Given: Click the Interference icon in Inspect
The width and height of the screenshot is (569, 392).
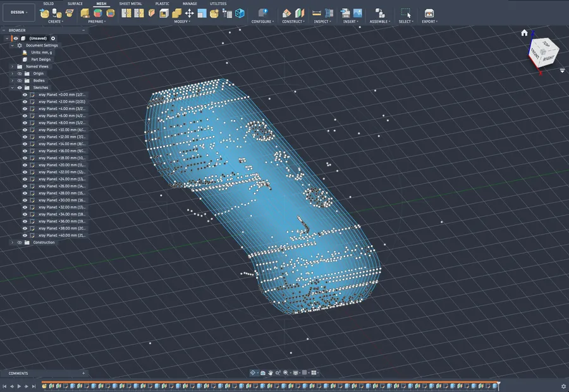Looking at the screenshot, I should [329, 13].
